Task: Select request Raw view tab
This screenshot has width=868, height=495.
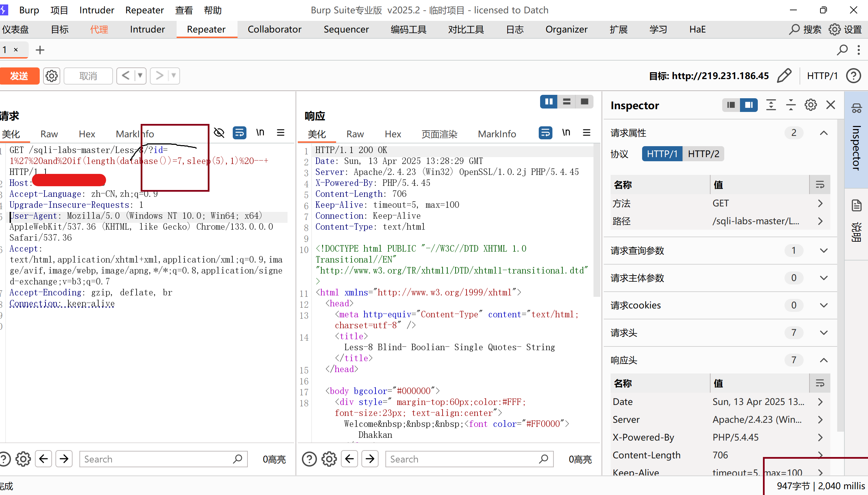Action: (49, 134)
